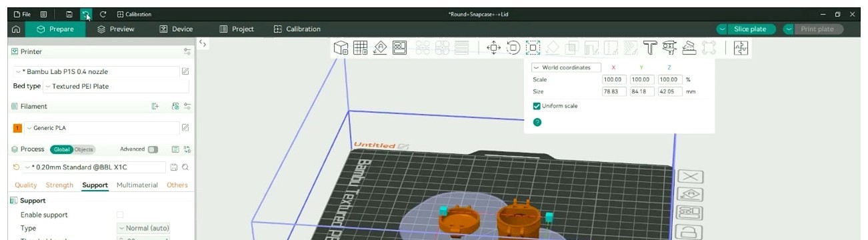Uncheck the Uniform scale checkbox
868x240 pixels.
click(537, 106)
